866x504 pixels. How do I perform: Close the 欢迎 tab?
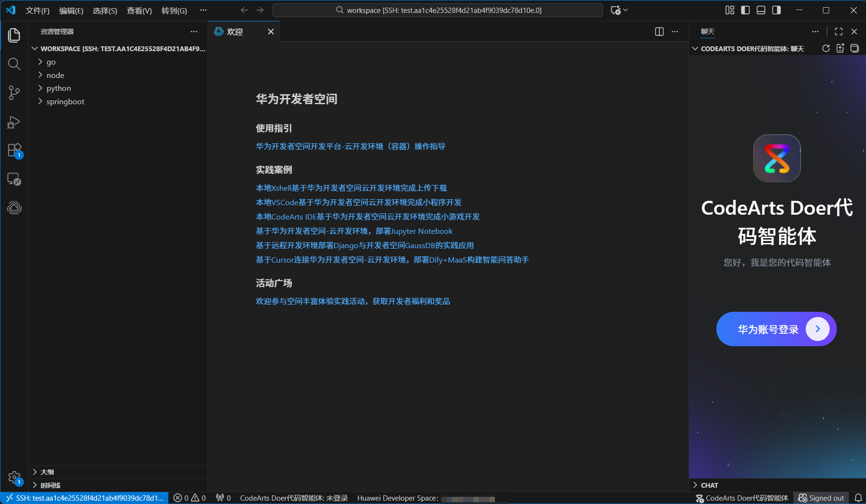point(271,32)
